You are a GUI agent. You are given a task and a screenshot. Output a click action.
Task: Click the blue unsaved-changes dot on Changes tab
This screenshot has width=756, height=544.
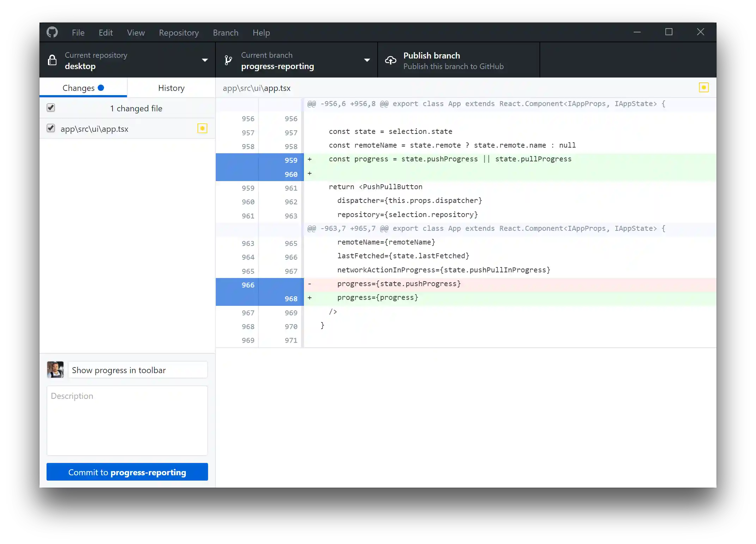(x=101, y=87)
